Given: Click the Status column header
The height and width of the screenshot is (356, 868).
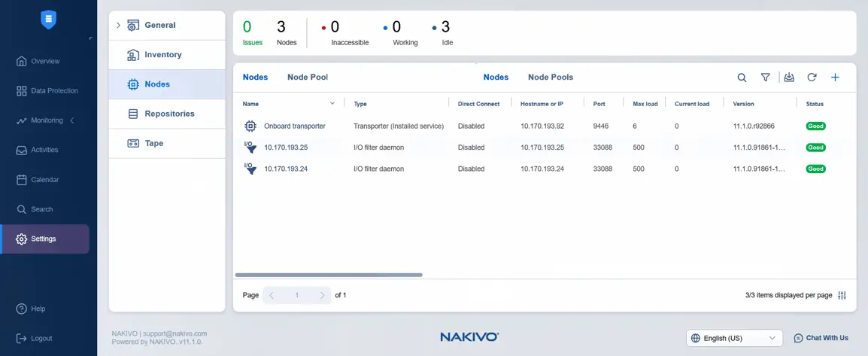Looking at the screenshot, I should [815, 104].
